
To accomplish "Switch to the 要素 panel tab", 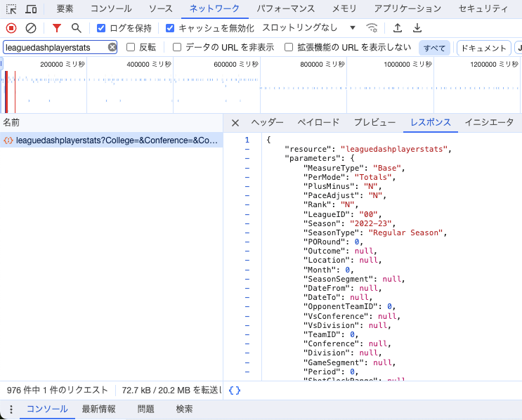I will (65, 9).
